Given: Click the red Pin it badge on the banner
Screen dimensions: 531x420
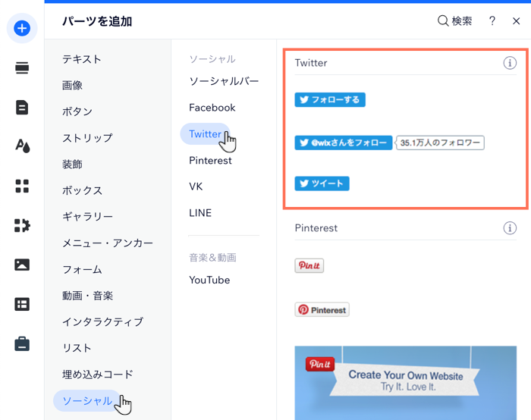Looking at the screenshot, I should 320,364.
